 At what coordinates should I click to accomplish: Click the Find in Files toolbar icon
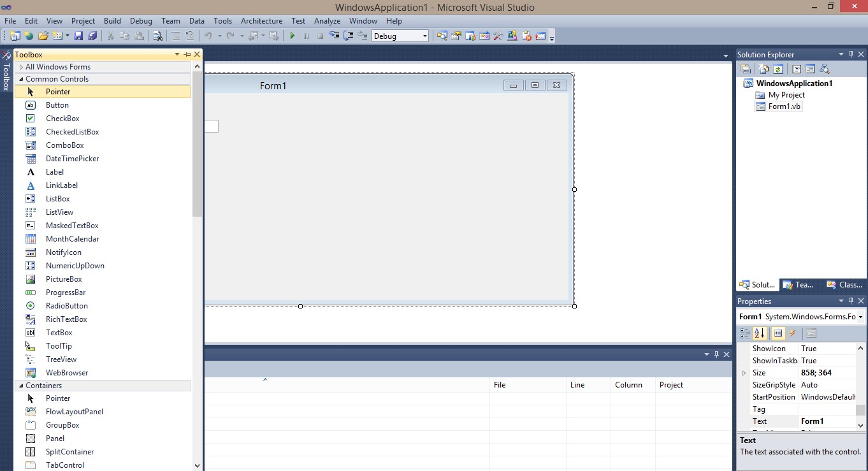[157, 36]
